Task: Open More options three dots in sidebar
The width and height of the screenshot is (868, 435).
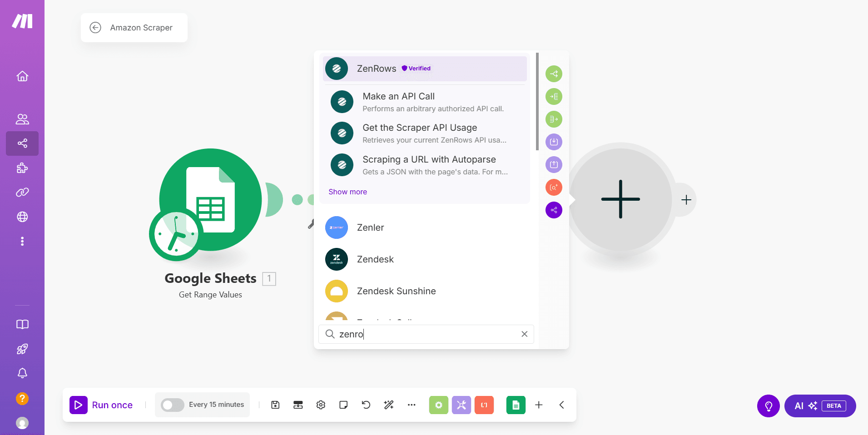Action: click(22, 241)
